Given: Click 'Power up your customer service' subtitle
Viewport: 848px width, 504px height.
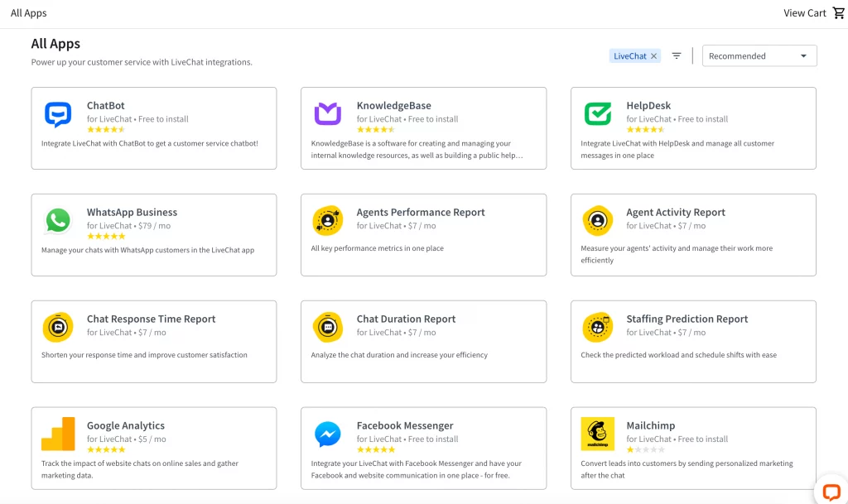Looking at the screenshot, I should tap(142, 62).
